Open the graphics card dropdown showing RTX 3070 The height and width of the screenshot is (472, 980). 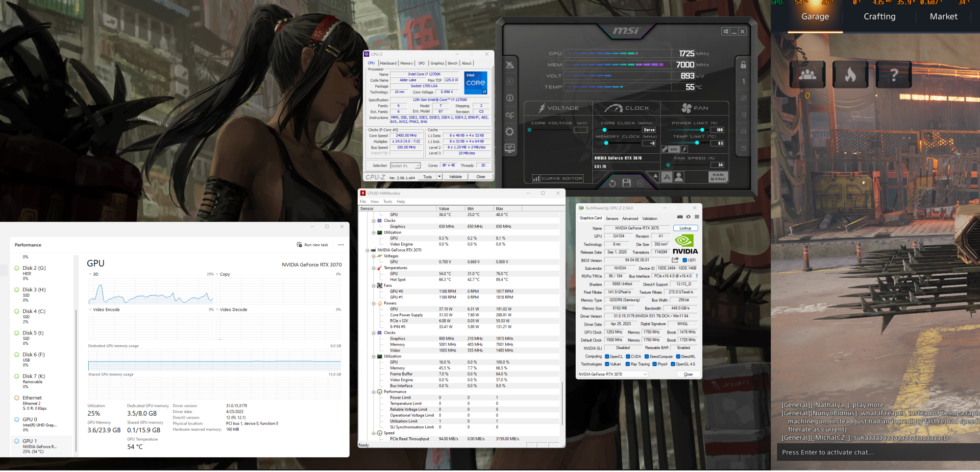[x=612, y=374]
